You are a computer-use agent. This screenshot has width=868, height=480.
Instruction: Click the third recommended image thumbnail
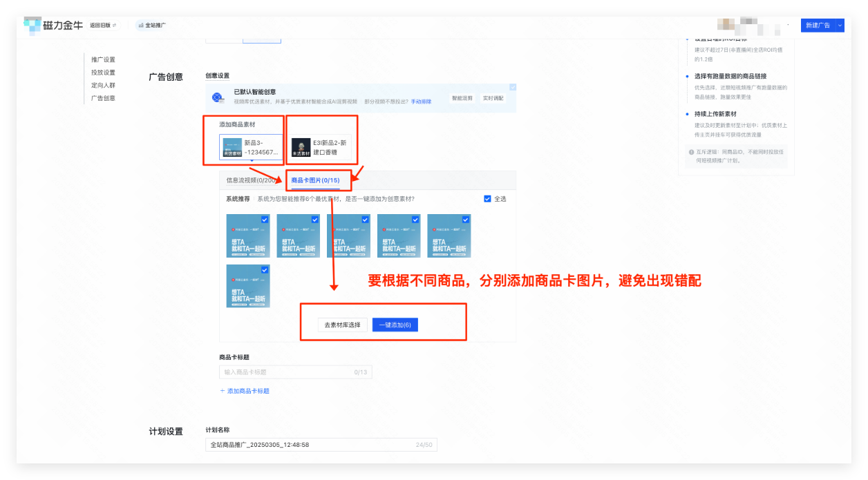(x=348, y=236)
